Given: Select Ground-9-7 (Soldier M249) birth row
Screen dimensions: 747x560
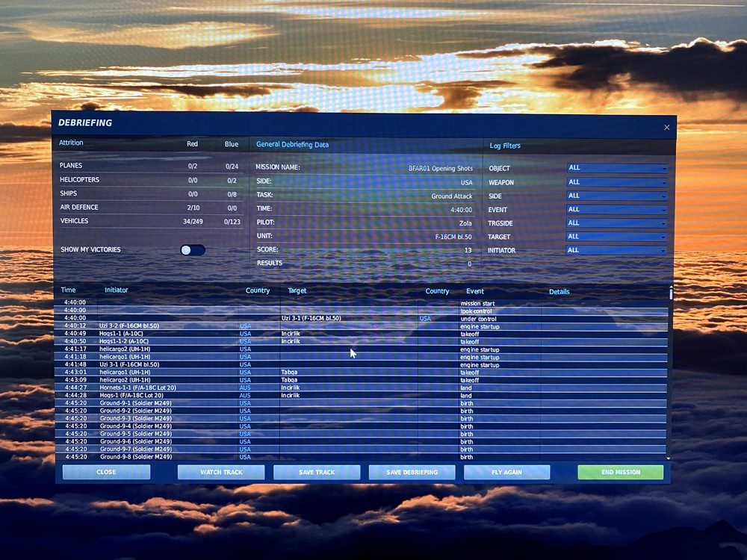Looking at the screenshot, I should (362, 449).
